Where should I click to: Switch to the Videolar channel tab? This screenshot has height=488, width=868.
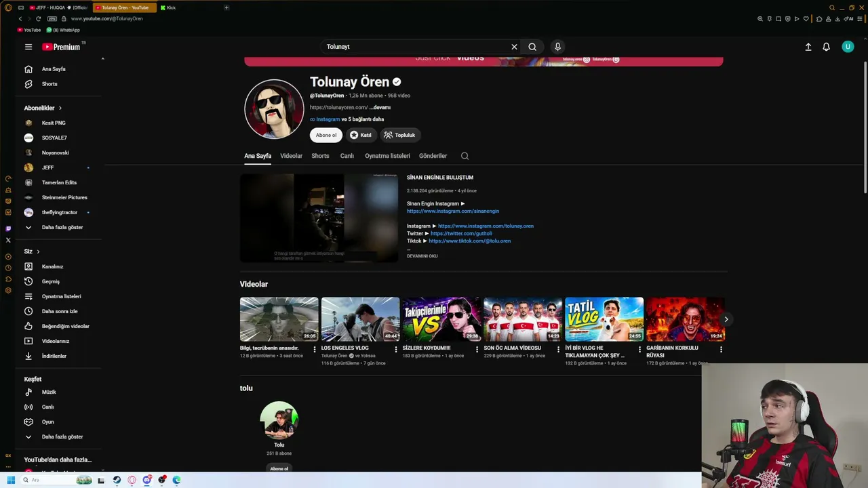click(x=292, y=156)
